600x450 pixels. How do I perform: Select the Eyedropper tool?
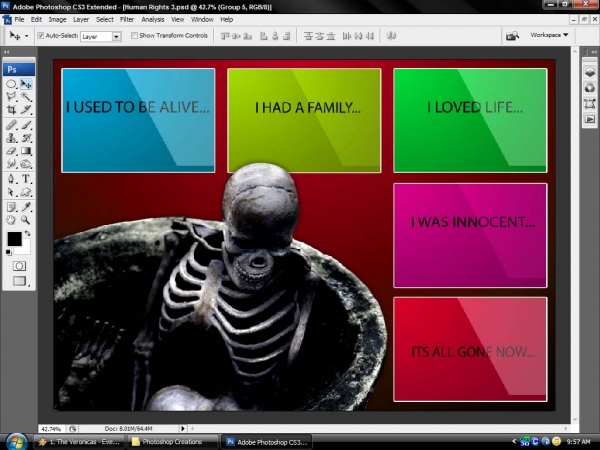(26, 207)
